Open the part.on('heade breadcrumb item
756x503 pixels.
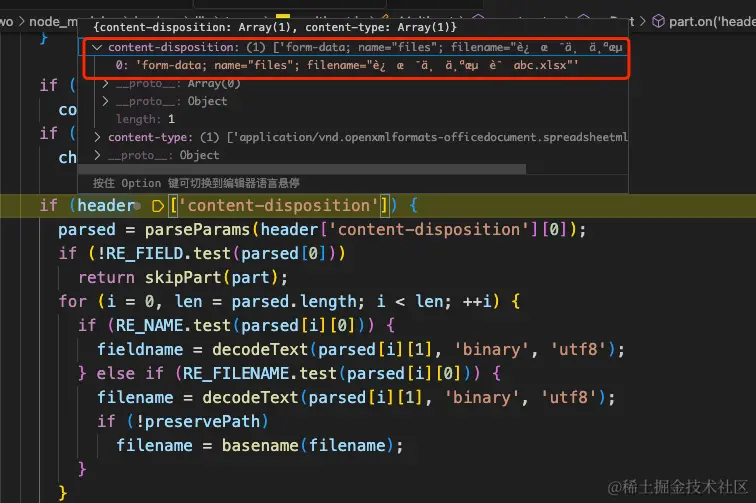click(712, 21)
